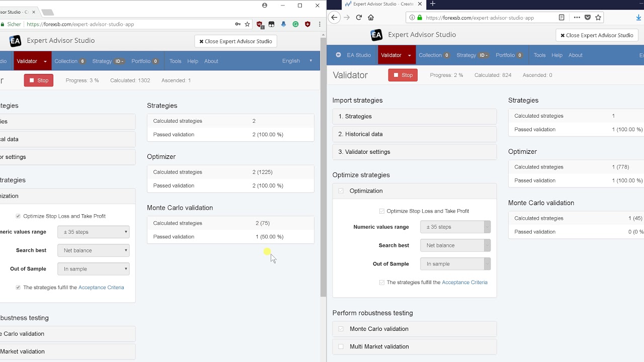Open Acceptance Criteria link in Firefox window

[x=464, y=283]
